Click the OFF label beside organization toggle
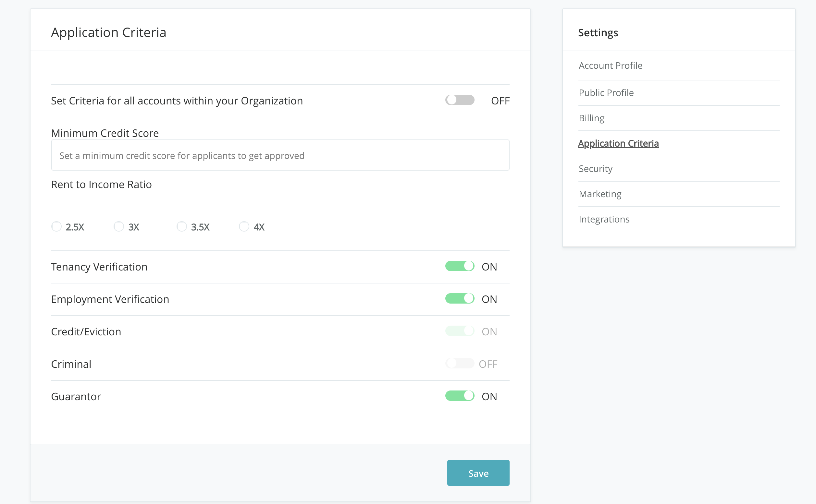The height and width of the screenshot is (504, 816). 500,101
